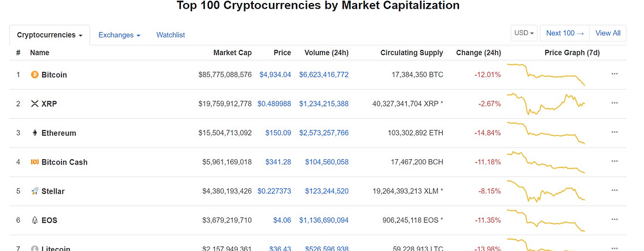View the Bitcoin 7d price graph
Viewport: 644px width, 251px height.
546,75
